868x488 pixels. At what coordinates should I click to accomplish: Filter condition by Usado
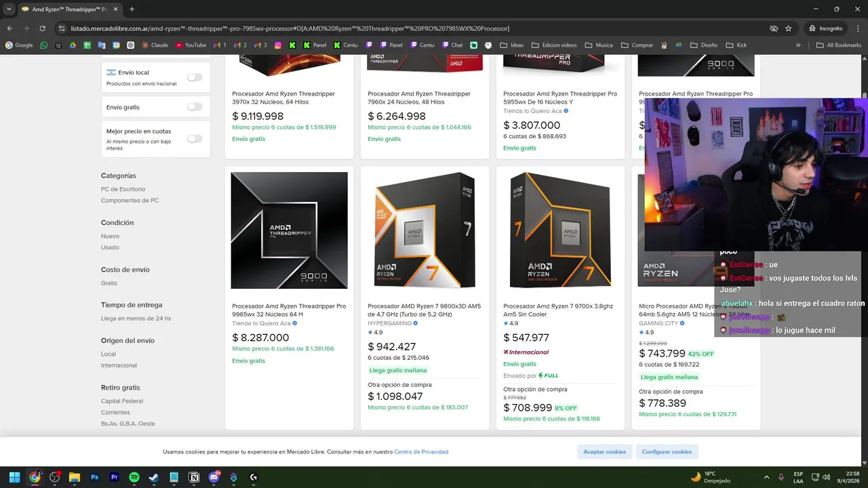tap(110, 247)
